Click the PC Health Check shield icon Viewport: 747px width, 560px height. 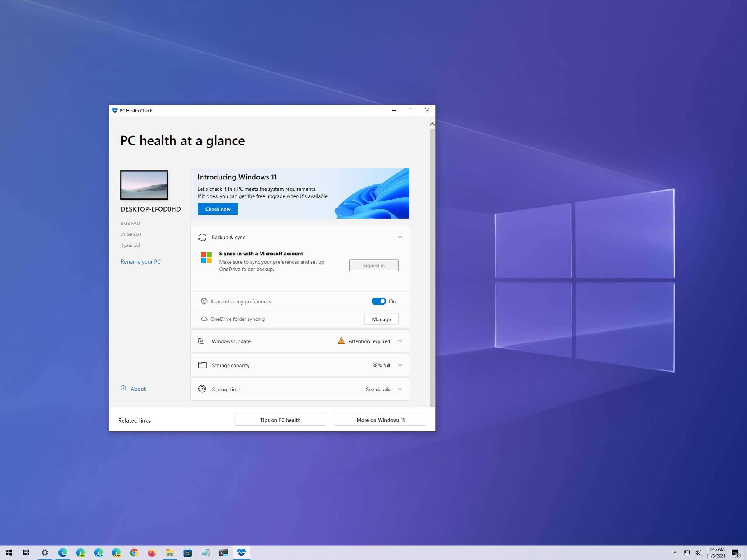(x=115, y=110)
